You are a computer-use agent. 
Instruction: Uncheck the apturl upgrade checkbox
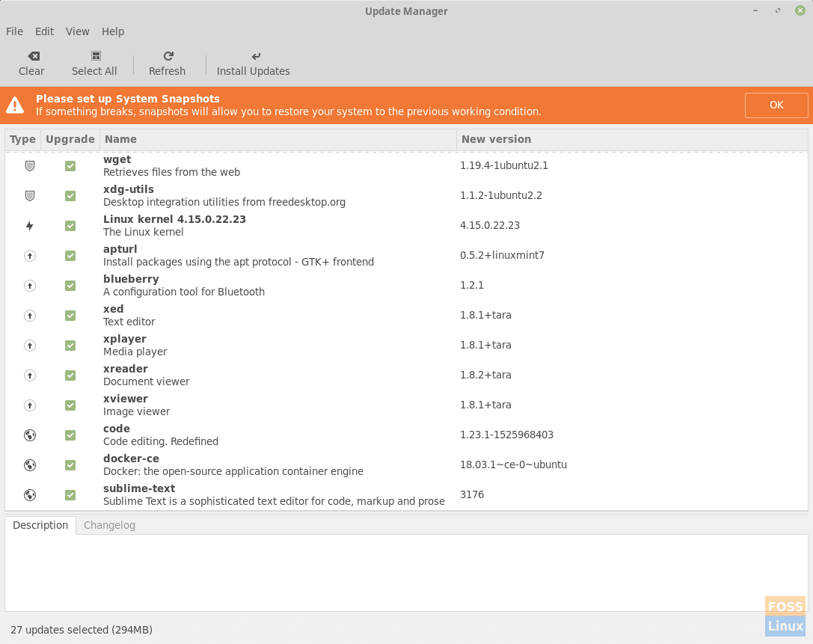(70, 256)
